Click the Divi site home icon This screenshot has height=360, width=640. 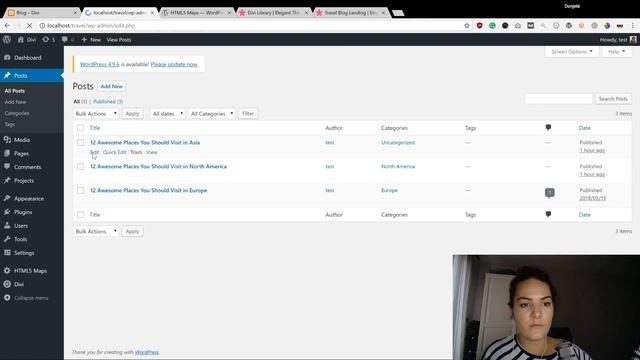coord(21,40)
